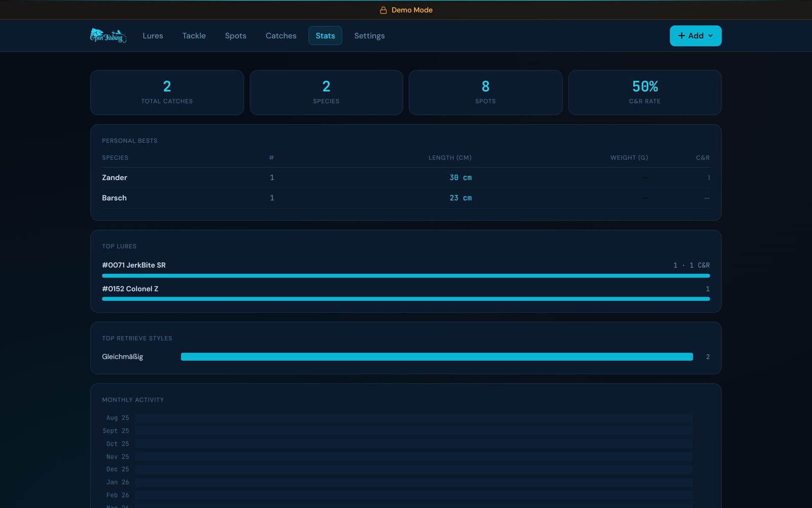The image size is (812, 508).
Task: Click the Open Fishing logo icon
Action: (x=108, y=36)
